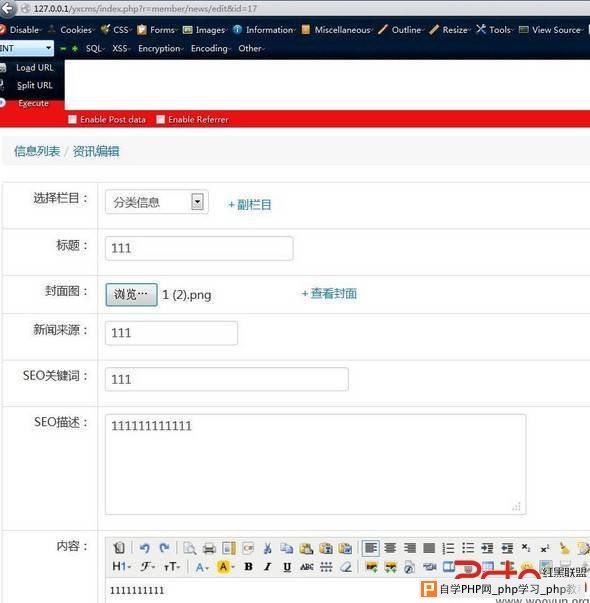Toggle underline formatting in the editor

(287, 567)
